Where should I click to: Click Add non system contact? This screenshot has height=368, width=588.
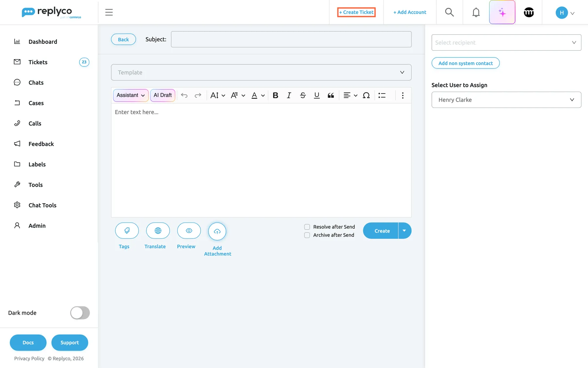click(465, 63)
